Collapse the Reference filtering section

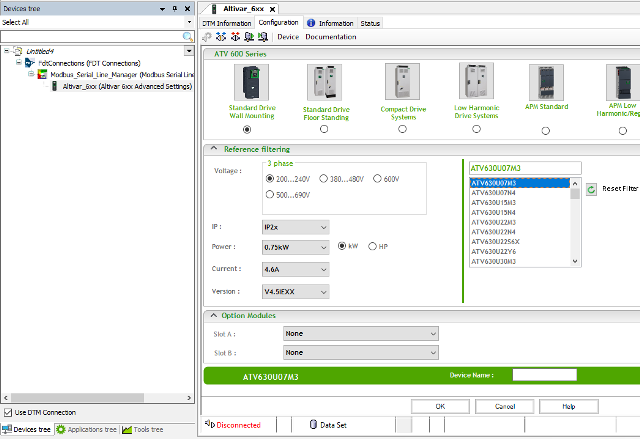coord(212,149)
